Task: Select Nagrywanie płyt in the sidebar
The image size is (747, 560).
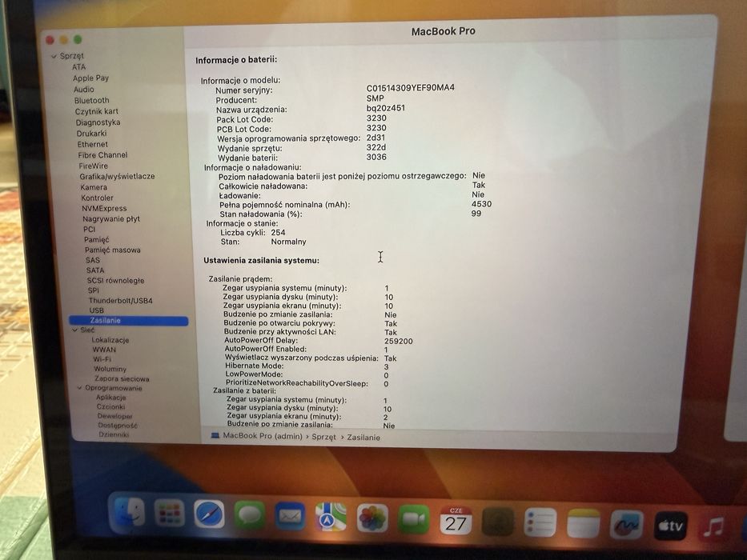Action: 111,219
